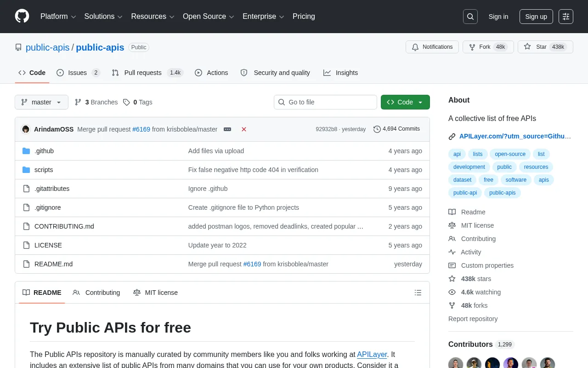Expand the Open Source menu
This screenshot has height=368, width=588.
click(x=209, y=17)
